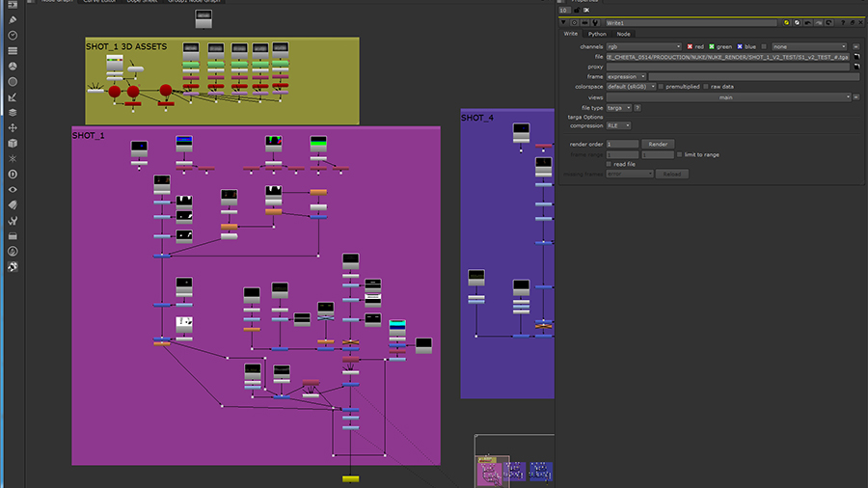
Task: Open the Transform nodes menu icon
Action: (14, 127)
